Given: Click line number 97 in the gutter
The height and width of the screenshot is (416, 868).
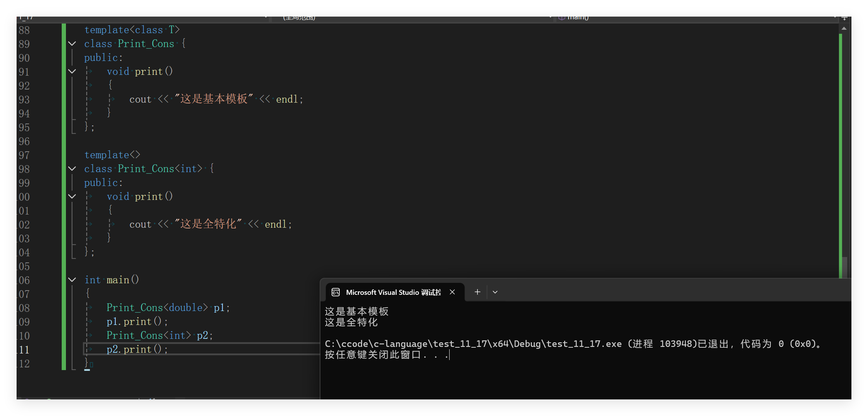Looking at the screenshot, I should click(24, 155).
